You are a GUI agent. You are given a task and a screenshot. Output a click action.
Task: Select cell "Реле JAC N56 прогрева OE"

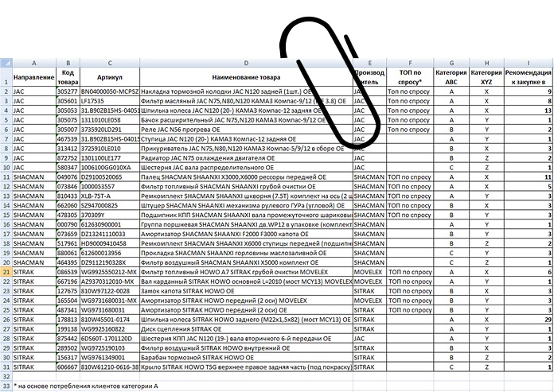[x=246, y=130]
